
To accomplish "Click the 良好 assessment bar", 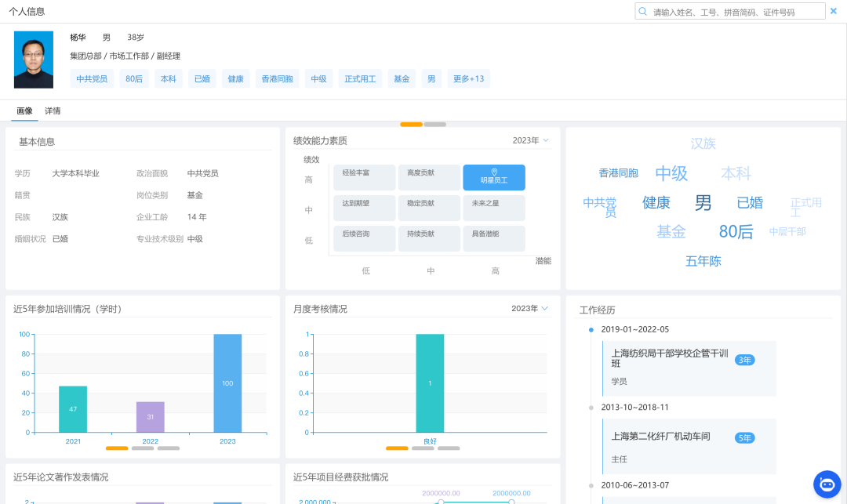I will [x=430, y=383].
